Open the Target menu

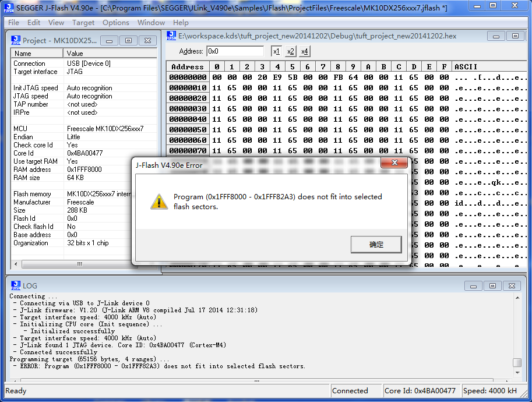83,22
